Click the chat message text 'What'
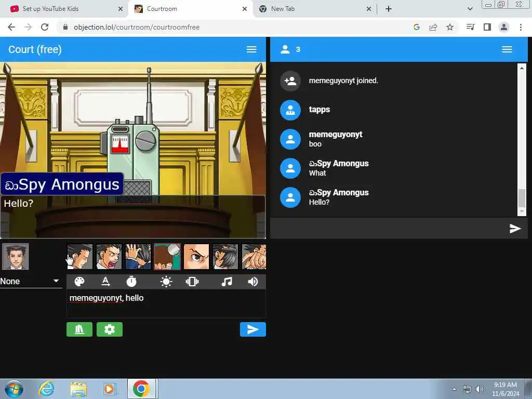The image size is (532, 399). pos(317,173)
